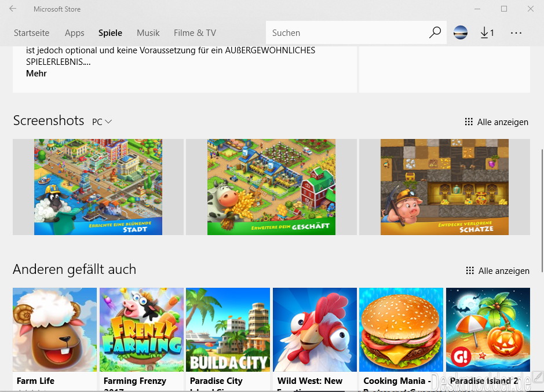Image resolution: width=544 pixels, height=392 pixels.
Task: Go back with the back arrow
Action: [13, 9]
